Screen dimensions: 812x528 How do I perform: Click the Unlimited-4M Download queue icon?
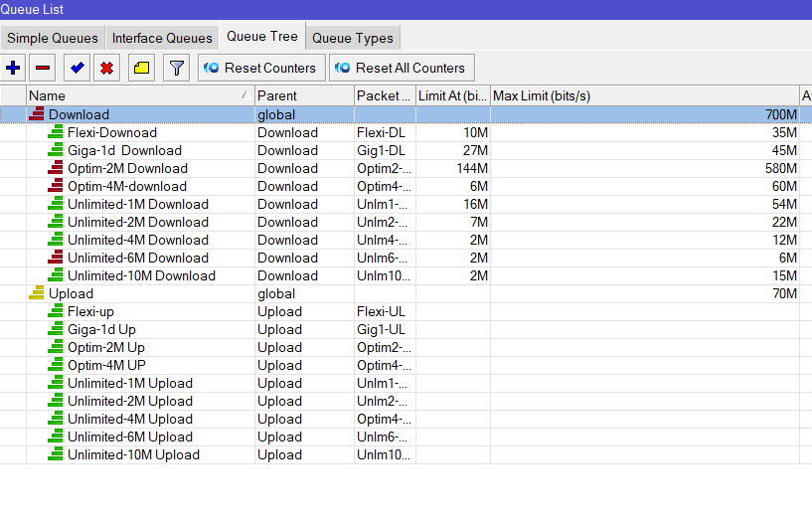tap(56, 240)
